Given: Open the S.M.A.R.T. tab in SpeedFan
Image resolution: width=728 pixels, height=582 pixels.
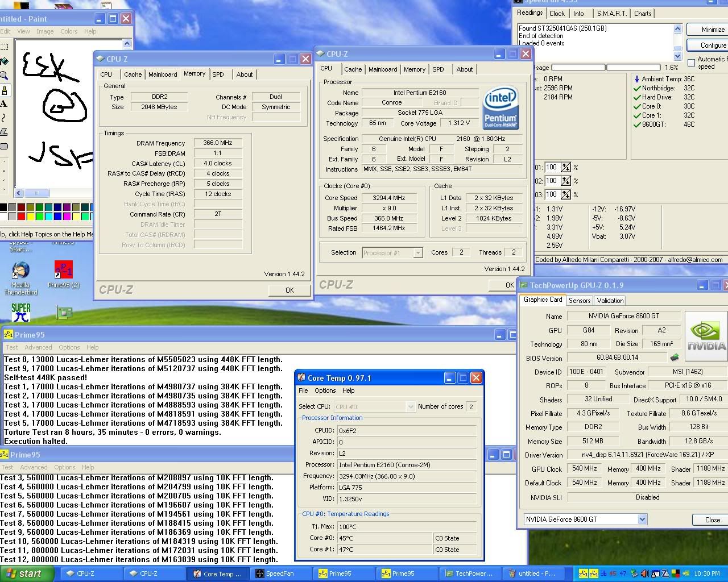Looking at the screenshot, I should (612, 14).
